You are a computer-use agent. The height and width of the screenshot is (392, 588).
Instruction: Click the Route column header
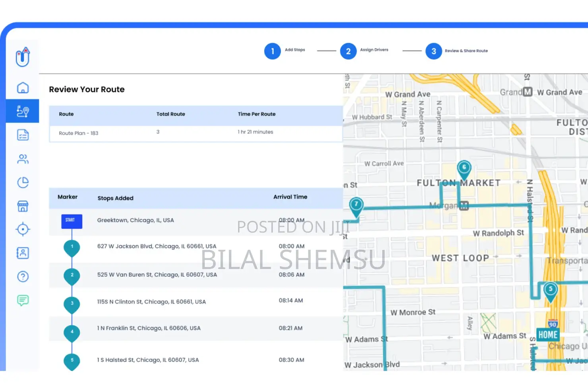click(66, 114)
